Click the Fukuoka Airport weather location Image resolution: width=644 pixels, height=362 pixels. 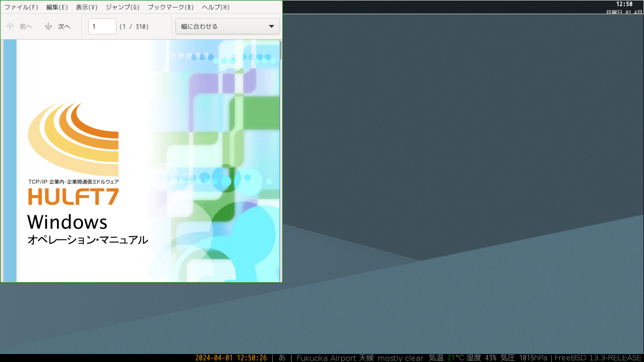[x=326, y=358]
